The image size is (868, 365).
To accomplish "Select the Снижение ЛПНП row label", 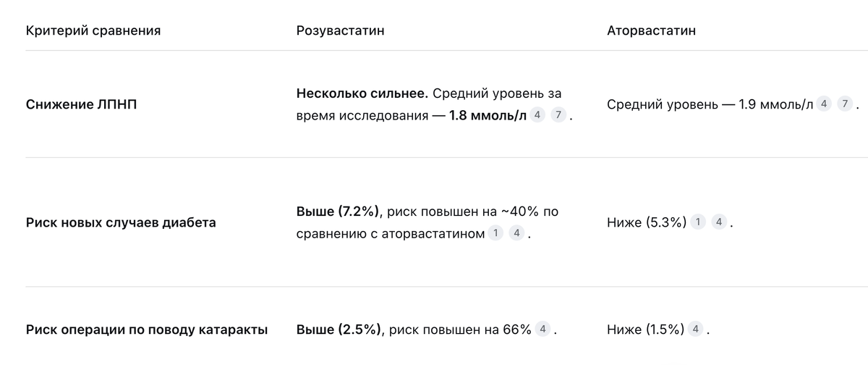I will tap(81, 104).
